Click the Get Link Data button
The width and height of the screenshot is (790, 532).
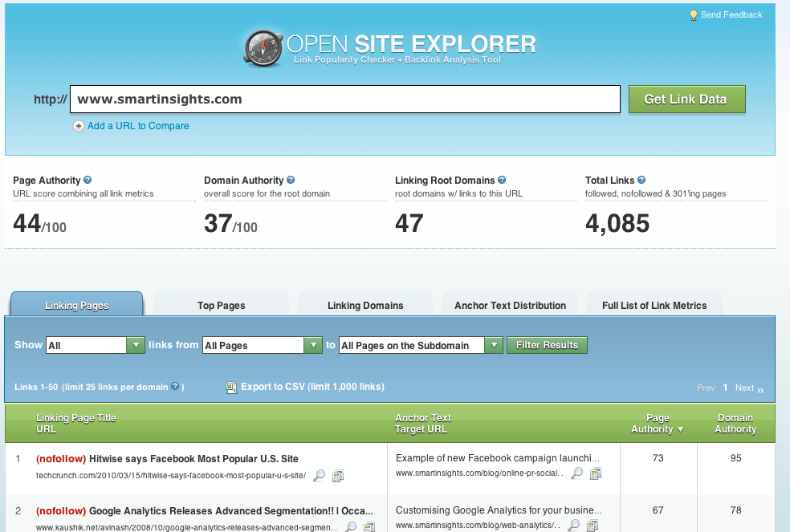pos(686,99)
